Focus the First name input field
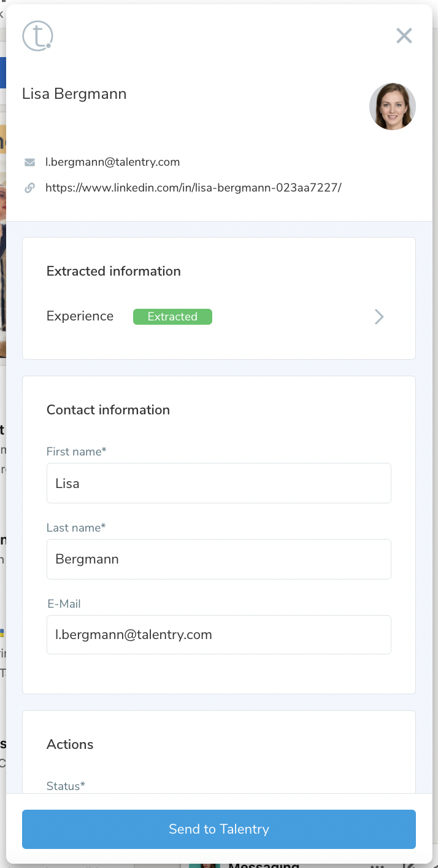 click(x=218, y=483)
